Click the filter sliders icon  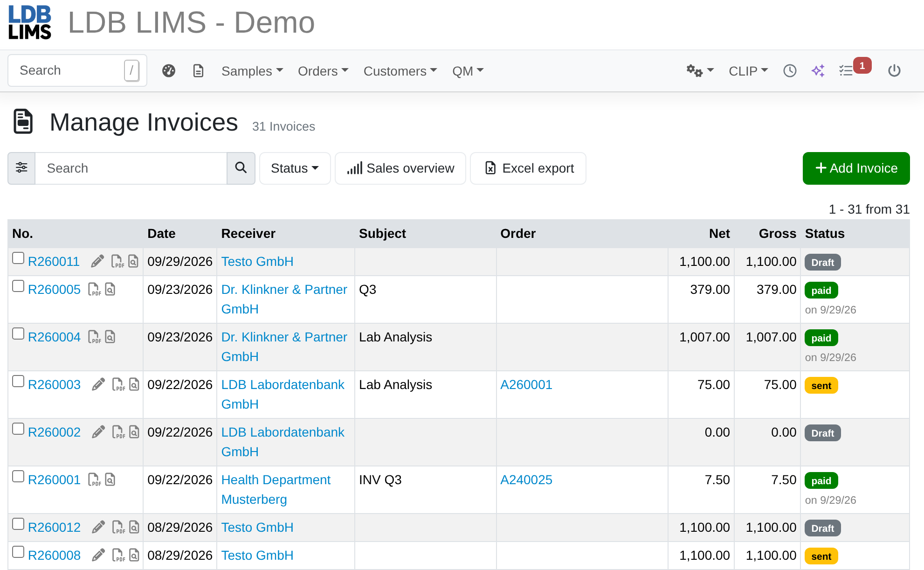(x=21, y=168)
